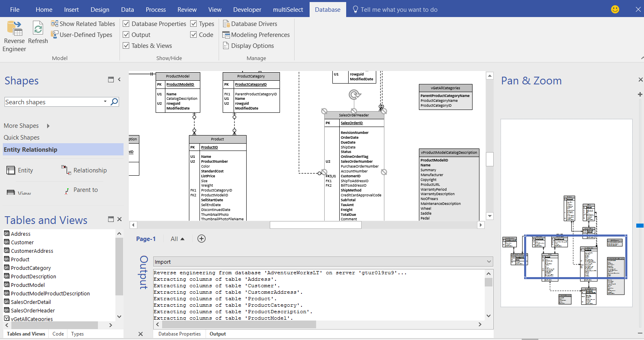This screenshot has width=644, height=340.
Task: Click the search shapes magnifier icon
Action: tap(115, 102)
